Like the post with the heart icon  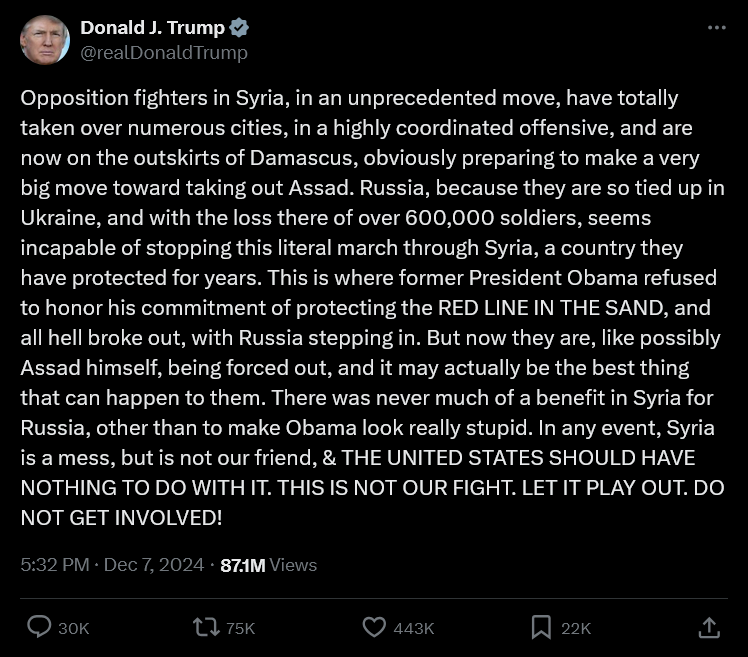pos(374,627)
